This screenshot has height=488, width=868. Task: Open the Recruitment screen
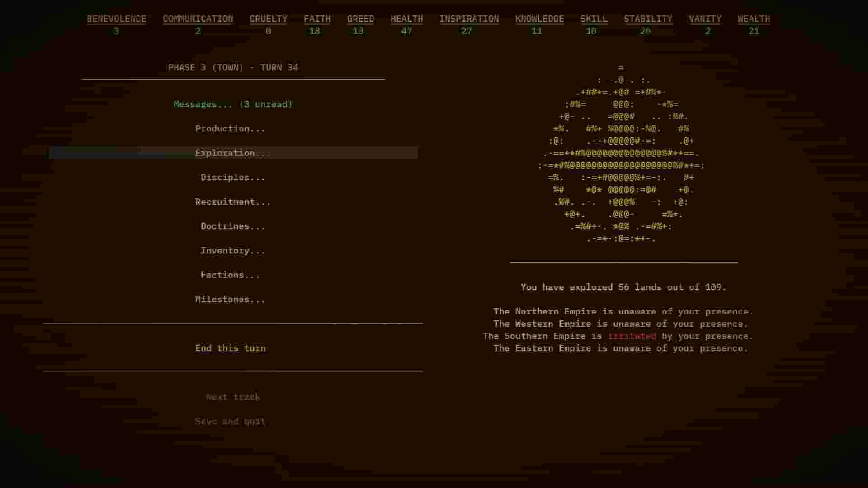tap(233, 202)
